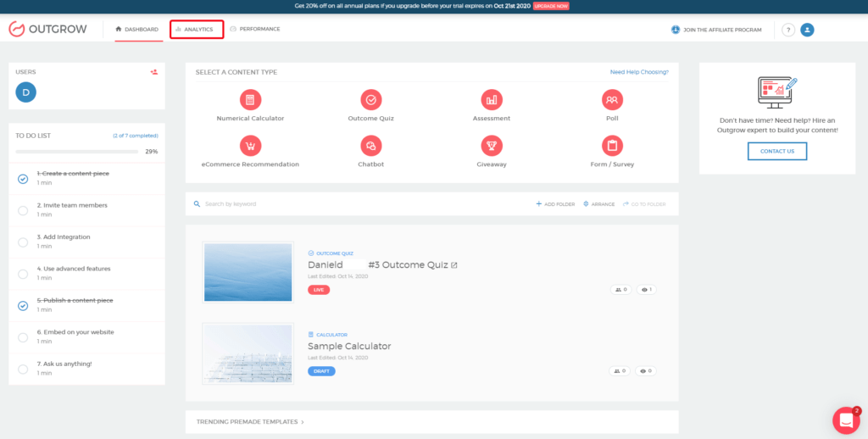Click views eye count on Sample Calculator row
This screenshot has width=868, height=439.
(645, 371)
